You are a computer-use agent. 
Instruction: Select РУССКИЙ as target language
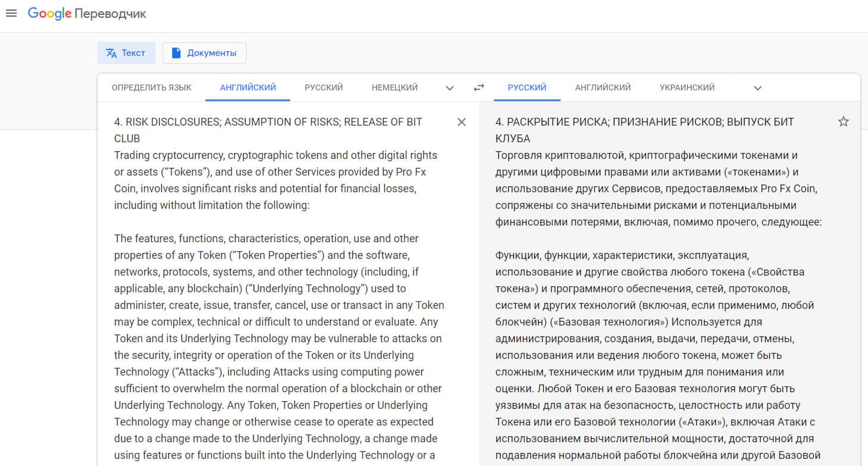(x=527, y=87)
